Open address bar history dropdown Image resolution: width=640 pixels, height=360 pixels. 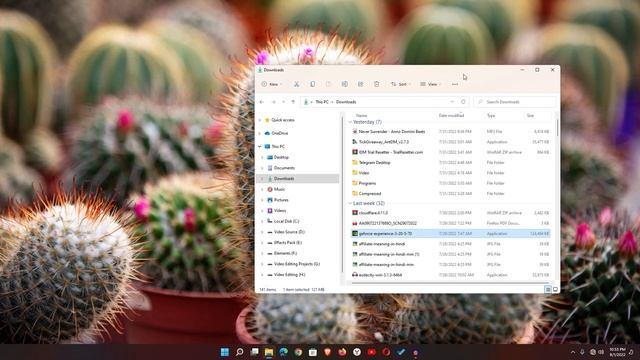[x=452, y=102]
